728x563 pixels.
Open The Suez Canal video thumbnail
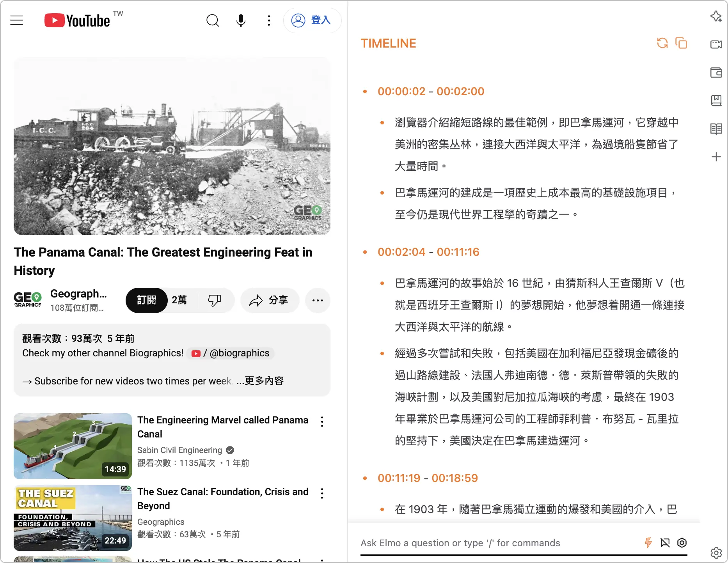point(73,518)
